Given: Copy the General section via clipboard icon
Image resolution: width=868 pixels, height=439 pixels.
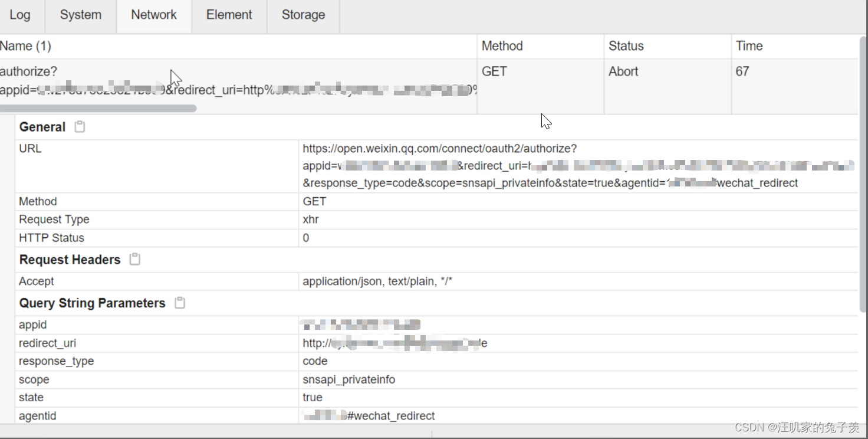Looking at the screenshot, I should click(80, 127).
